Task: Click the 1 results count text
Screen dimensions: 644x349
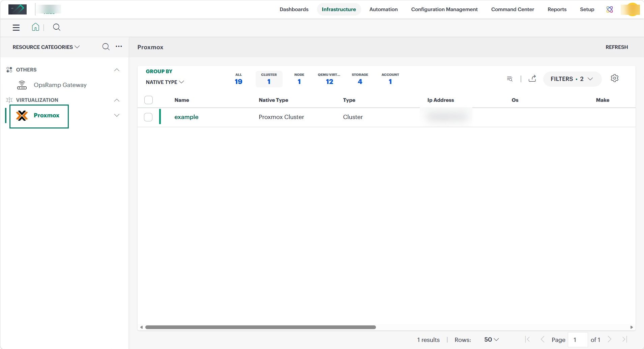Action: pyautogui.click(x=428, y=340)
